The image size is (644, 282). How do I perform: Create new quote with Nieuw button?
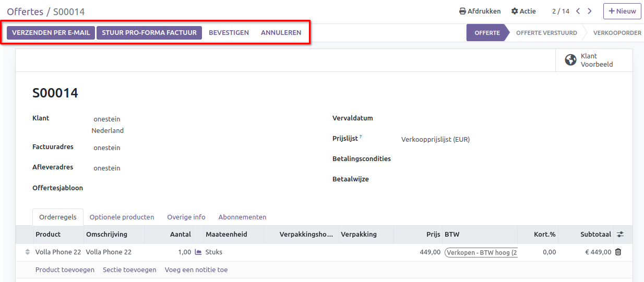(x=622, y=11)
